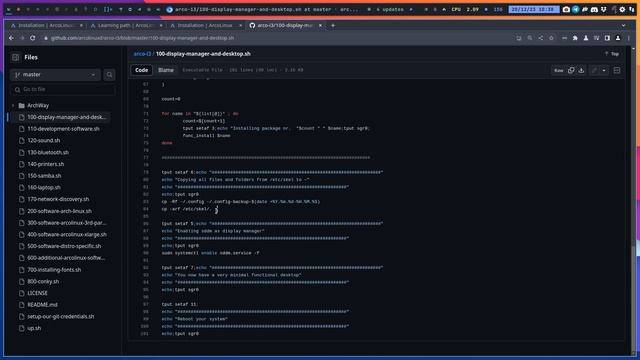
Task: Close the active arco-i3 GitHub tab
Action: click(320, 25)
